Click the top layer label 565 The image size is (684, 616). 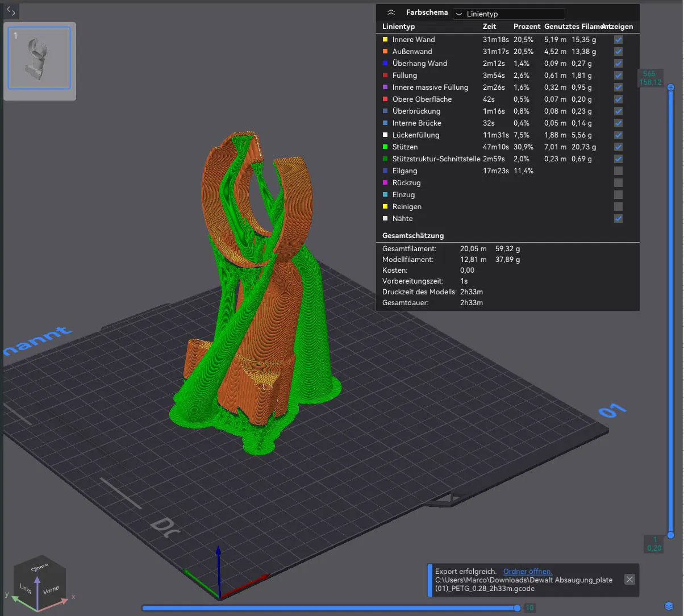(649, 74)
